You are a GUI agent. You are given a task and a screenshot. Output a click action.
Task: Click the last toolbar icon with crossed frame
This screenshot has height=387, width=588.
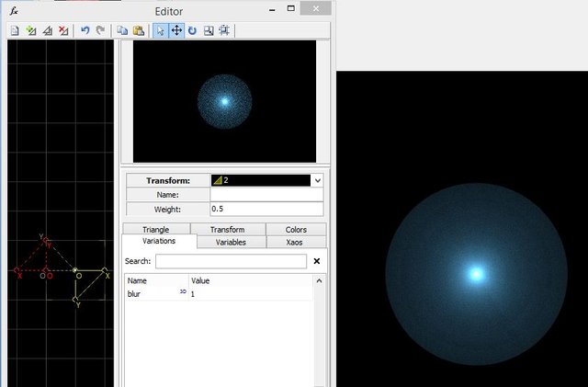coord(224,30)
